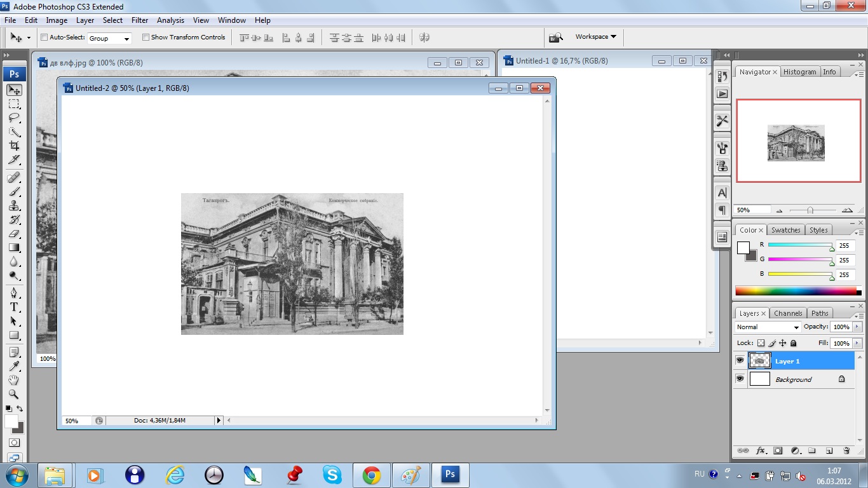Viewport: 868px width, 488px height.
Task: Select the Crop tool
Action: 14,146
